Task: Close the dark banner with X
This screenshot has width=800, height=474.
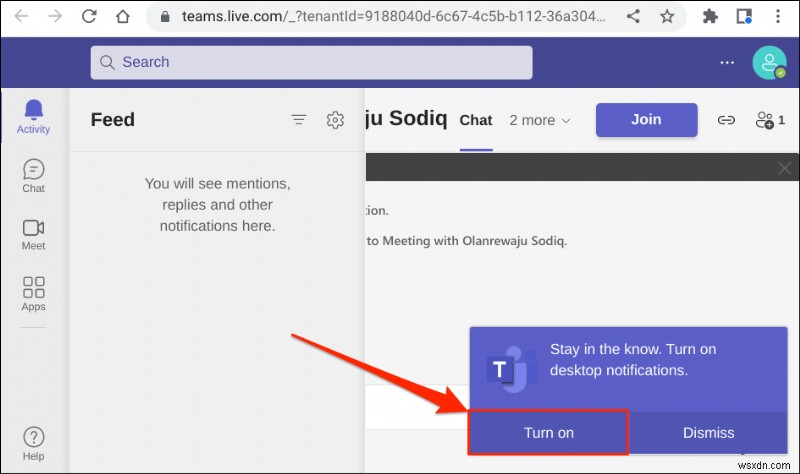Action: point(784,168)
